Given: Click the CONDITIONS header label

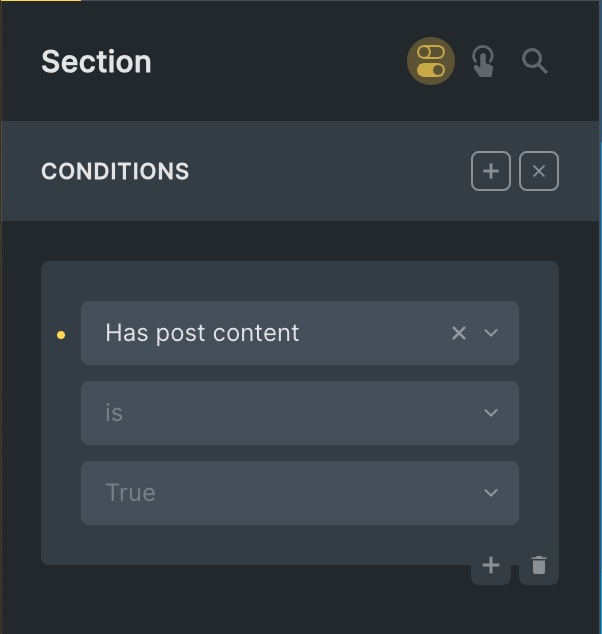Looking at the screenshot, I should pos(115,171).
